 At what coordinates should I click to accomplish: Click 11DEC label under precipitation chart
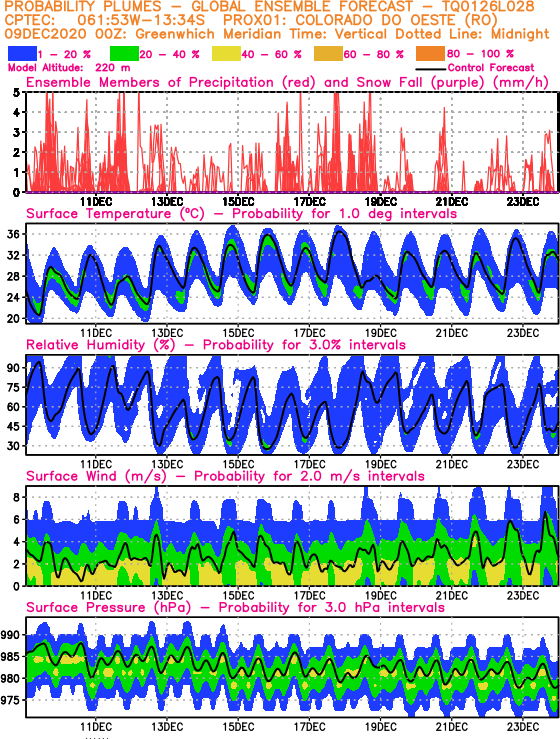[x=96, y=202]
